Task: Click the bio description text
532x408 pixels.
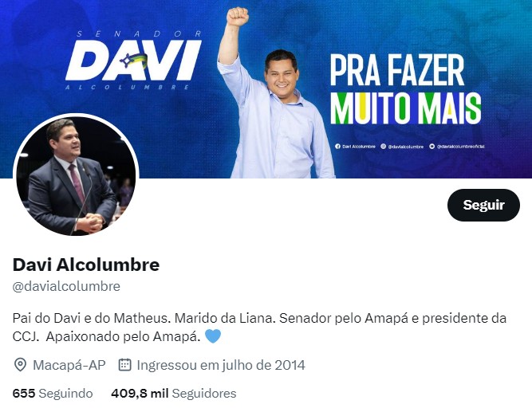Action: pos(259,328)
